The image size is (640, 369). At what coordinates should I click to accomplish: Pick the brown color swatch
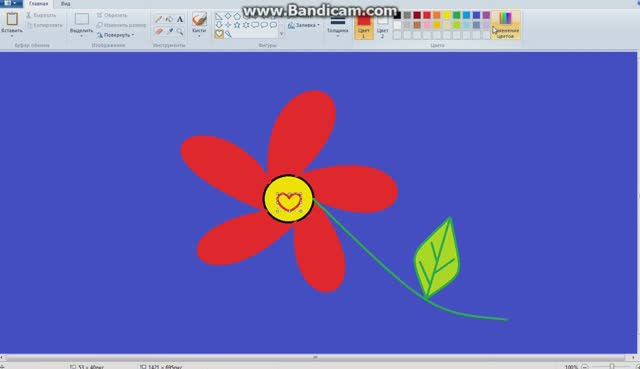tap(417, 25)
